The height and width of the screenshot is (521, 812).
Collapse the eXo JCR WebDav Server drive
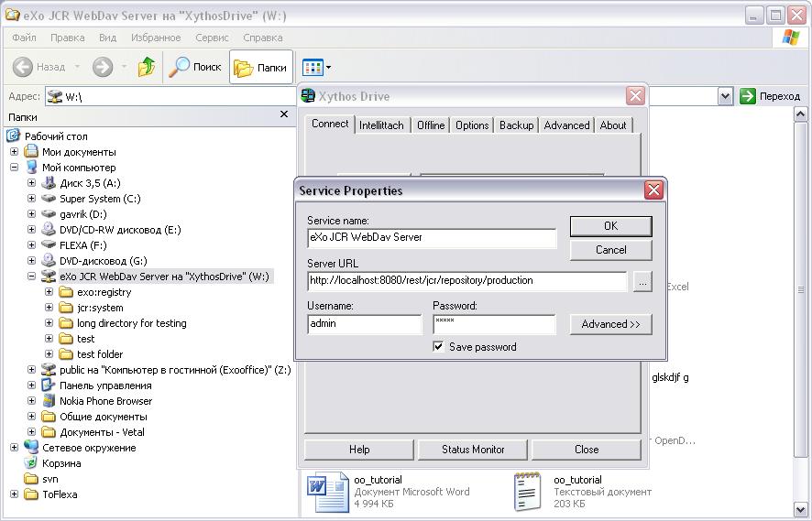[x=32, y=277]
